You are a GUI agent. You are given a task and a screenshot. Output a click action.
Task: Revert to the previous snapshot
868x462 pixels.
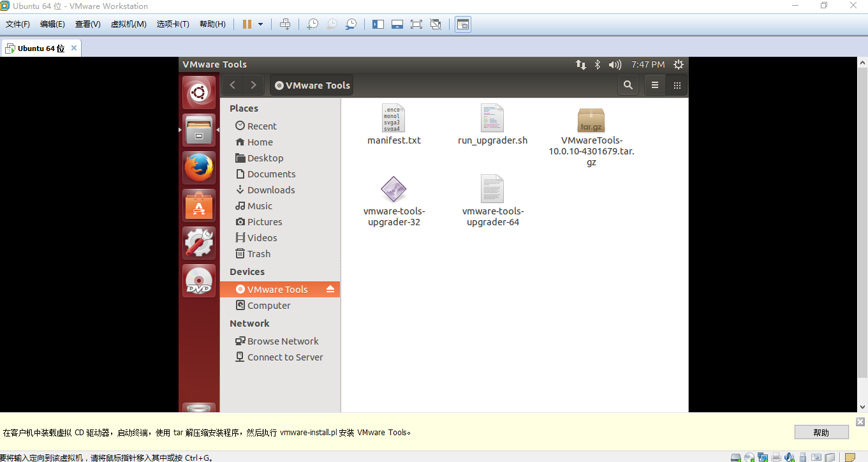pos(332,24)
